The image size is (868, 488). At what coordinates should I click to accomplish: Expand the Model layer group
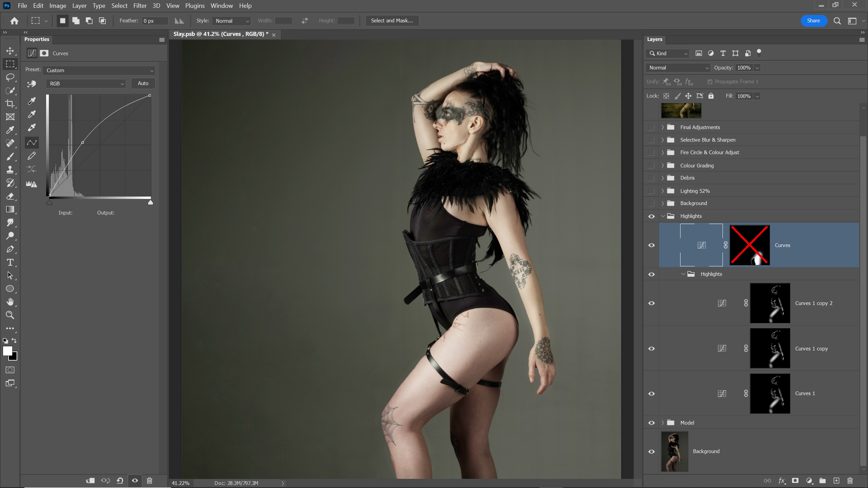[663, 423]
